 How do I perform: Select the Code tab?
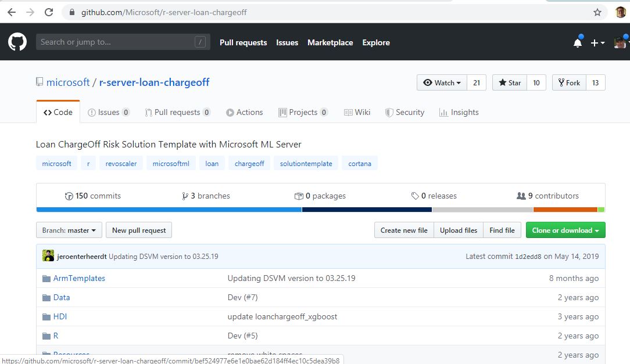(58, 113)
